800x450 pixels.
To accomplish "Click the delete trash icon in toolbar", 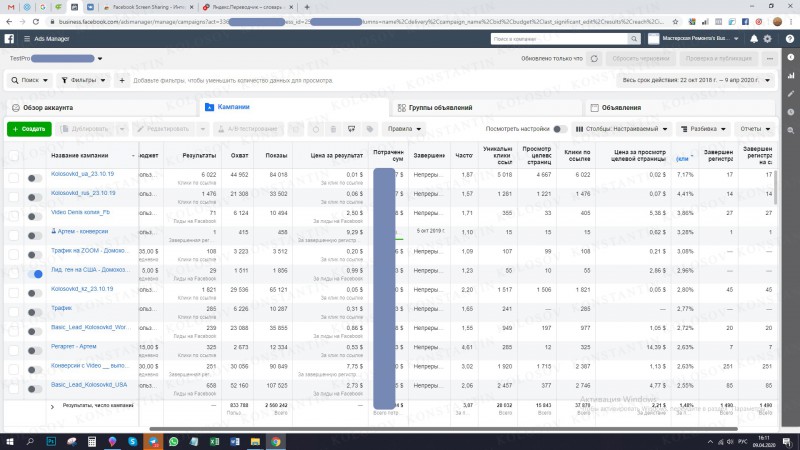I will [x=333, y=129].
